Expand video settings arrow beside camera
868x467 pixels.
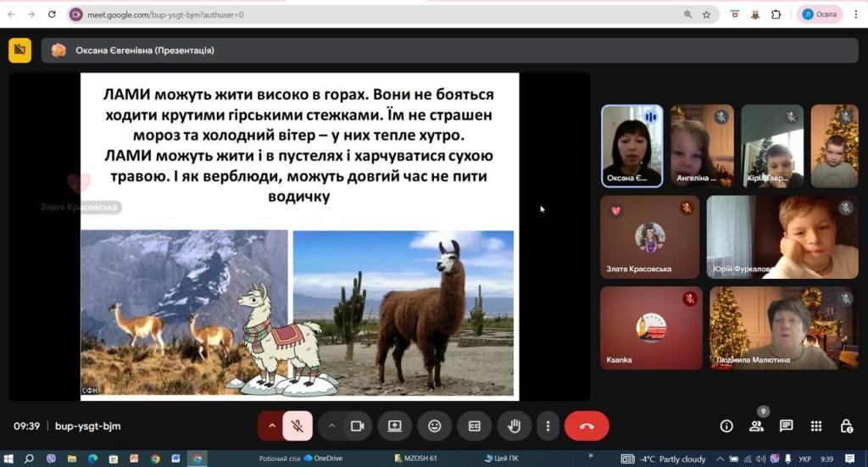click(331, 425)
